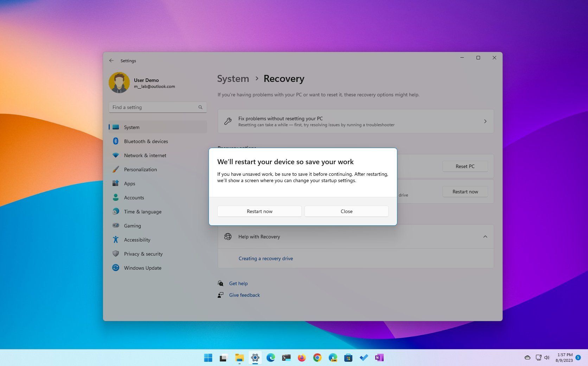Launch Firefox from the taskbar
This screenshot has width=588, height=366.
coord(301,358)
